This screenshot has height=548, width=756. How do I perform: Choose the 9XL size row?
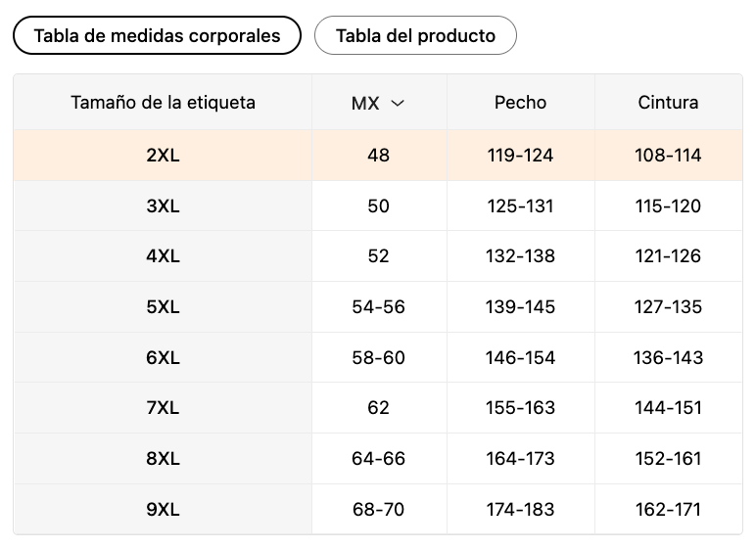(x=163, y=510)
